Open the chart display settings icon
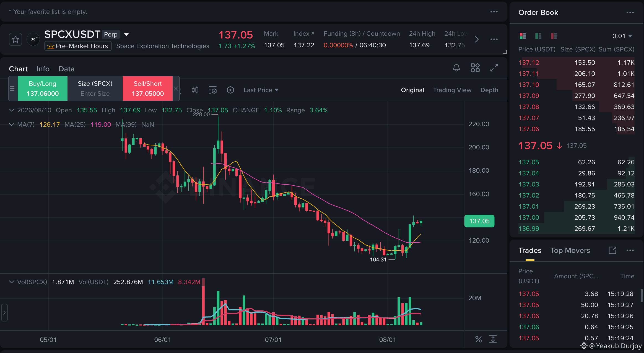Screen dimensions: 644x353 [x=213, y=90]
